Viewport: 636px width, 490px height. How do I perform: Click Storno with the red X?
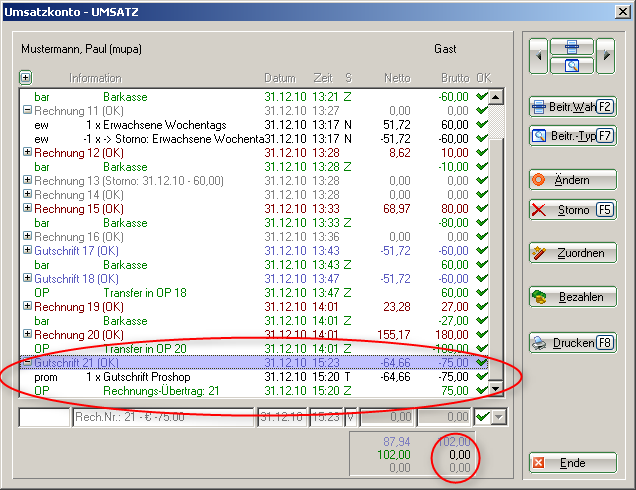coord(573,210)
